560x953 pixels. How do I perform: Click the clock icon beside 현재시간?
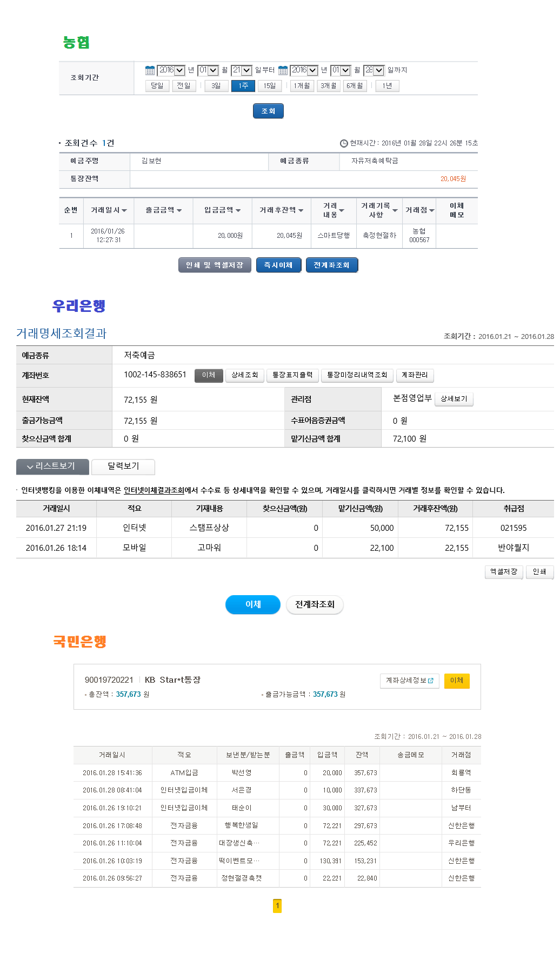(344, 143)
